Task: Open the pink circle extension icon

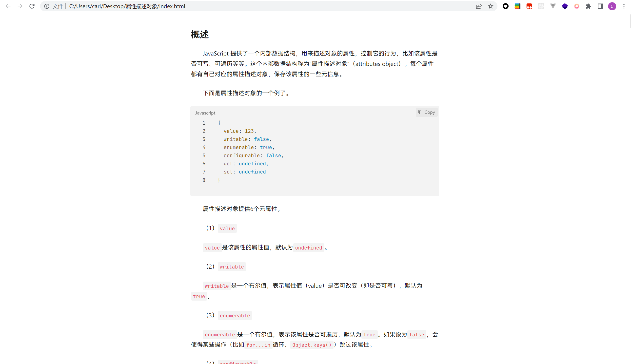Action: click(577, 6)
